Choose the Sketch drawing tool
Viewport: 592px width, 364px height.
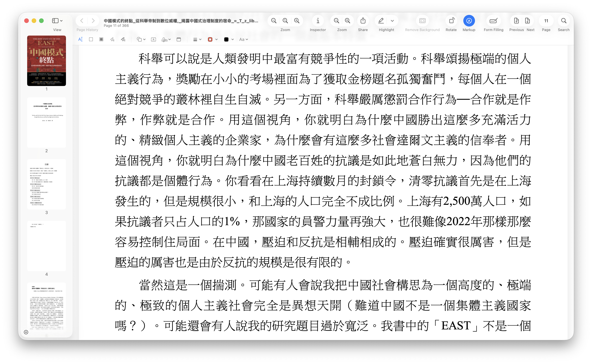click(112, 39)
